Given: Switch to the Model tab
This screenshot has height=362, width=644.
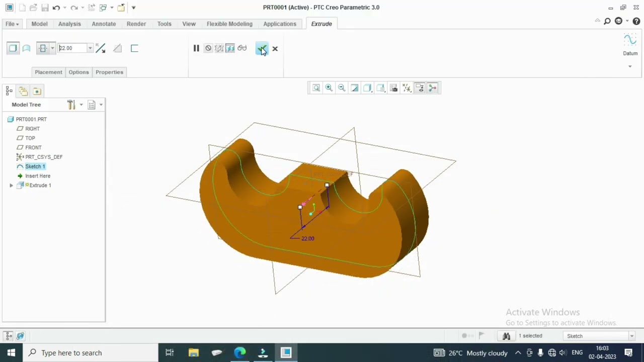Looking at the screenshot, I should click(39, 24).
